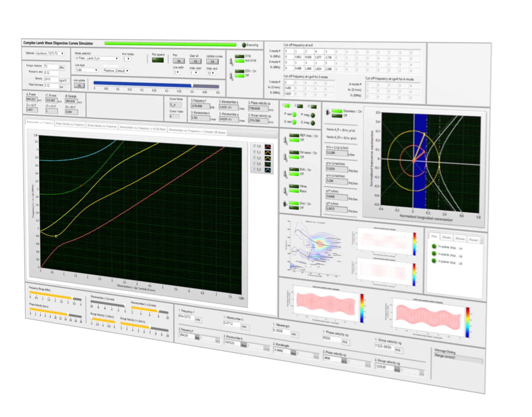The height and width of the screenshot is (417, 532).
Task: Click the Clear all OK button
Action: pyautogui.click(x=195, y=61)
